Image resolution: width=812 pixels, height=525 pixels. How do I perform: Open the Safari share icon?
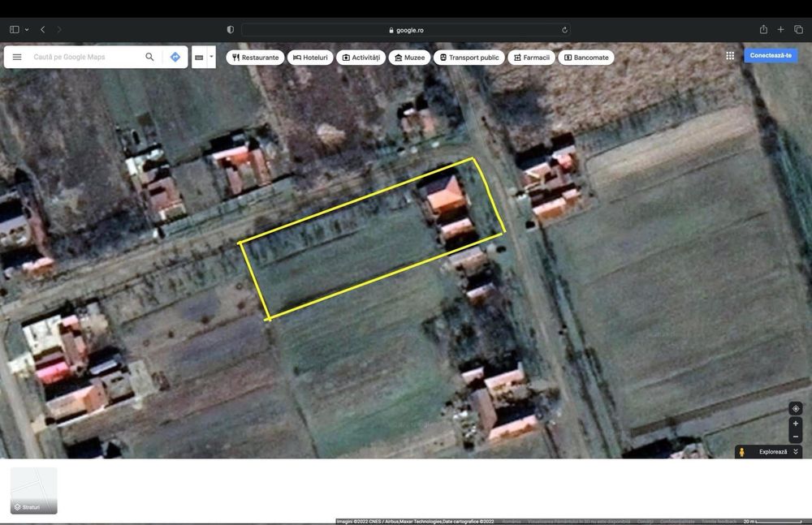[x=763, y=29]
